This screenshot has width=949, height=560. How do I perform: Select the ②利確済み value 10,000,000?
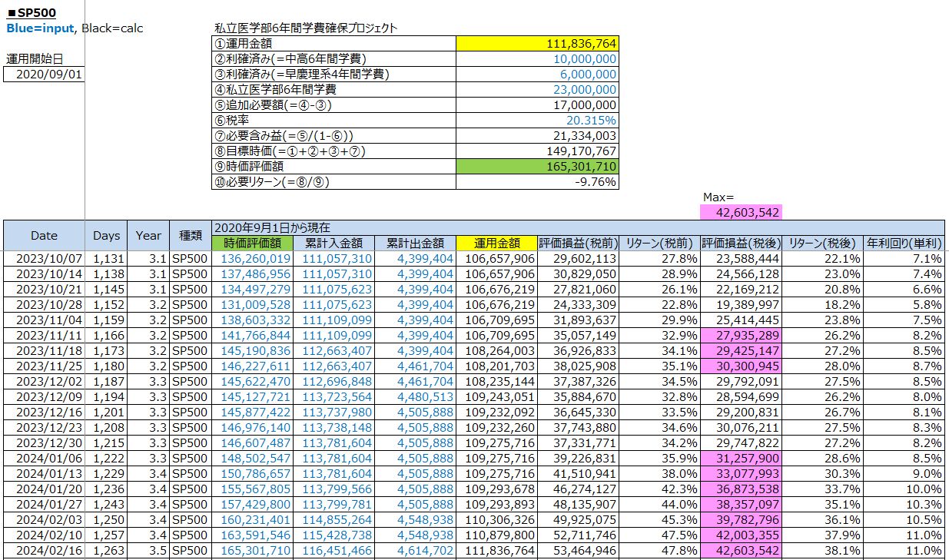(536, 59)
